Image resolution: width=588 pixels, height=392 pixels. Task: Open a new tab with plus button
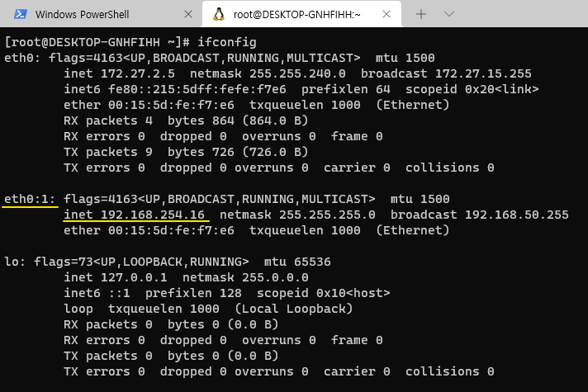click(421, 14)
